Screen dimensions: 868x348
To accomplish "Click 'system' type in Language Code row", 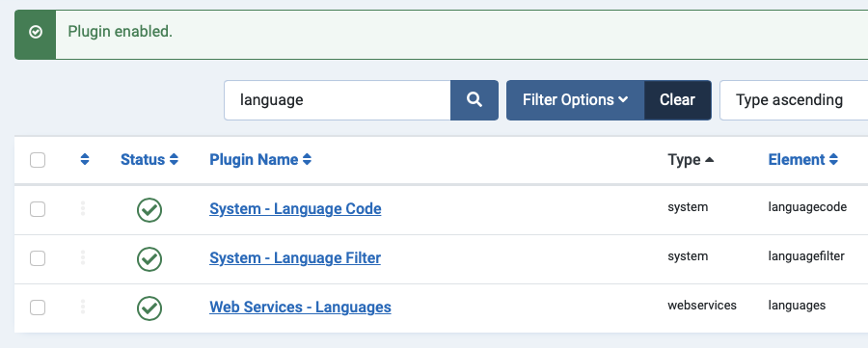I will tap(688, 207).
